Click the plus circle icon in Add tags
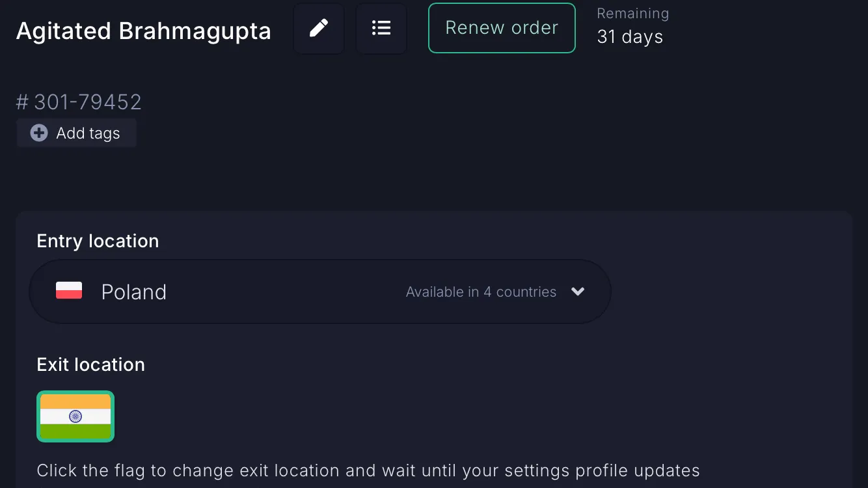 (39, 133)
